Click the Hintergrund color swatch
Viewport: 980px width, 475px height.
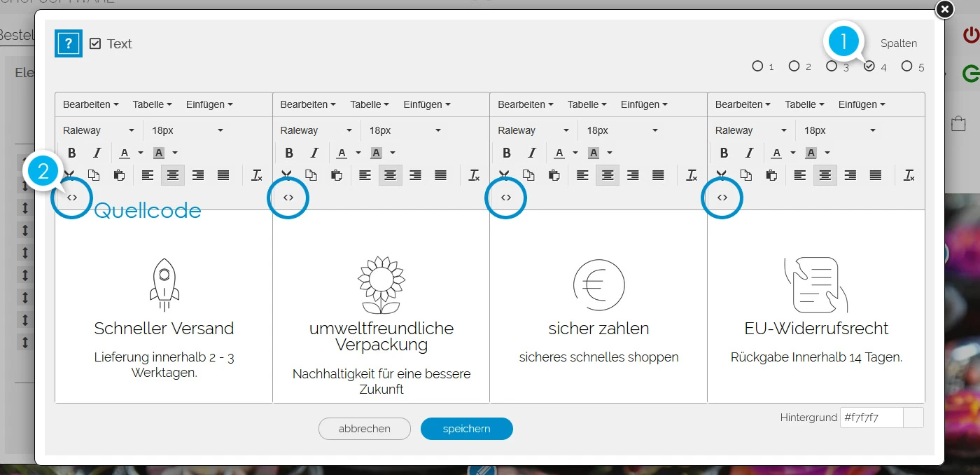click(x=913, y=418)
